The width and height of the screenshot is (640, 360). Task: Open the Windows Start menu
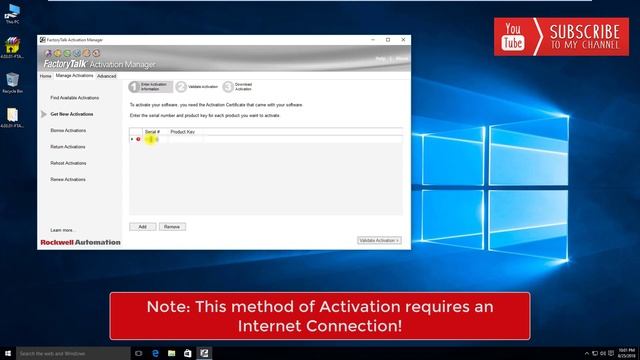pyautogui.click(x=8, y=353)
